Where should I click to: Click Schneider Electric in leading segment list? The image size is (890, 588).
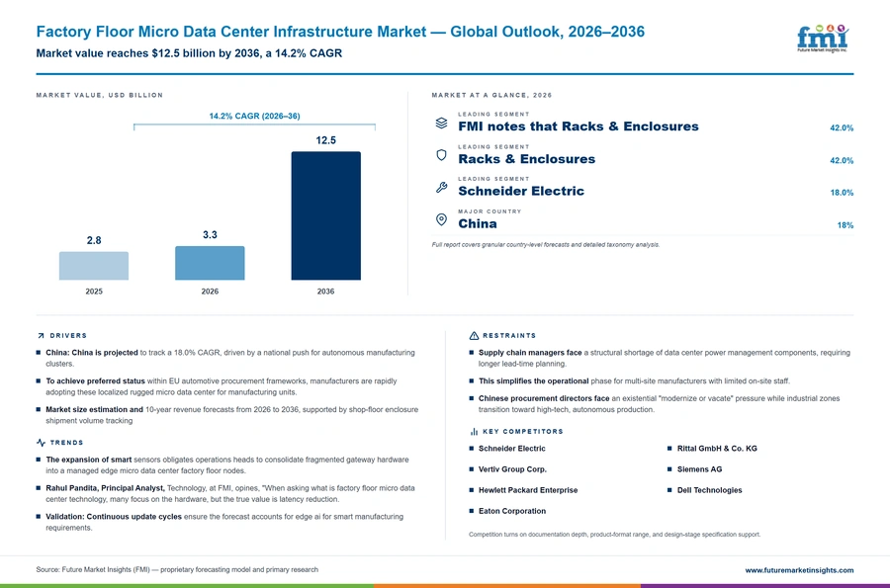pos(521,191)
